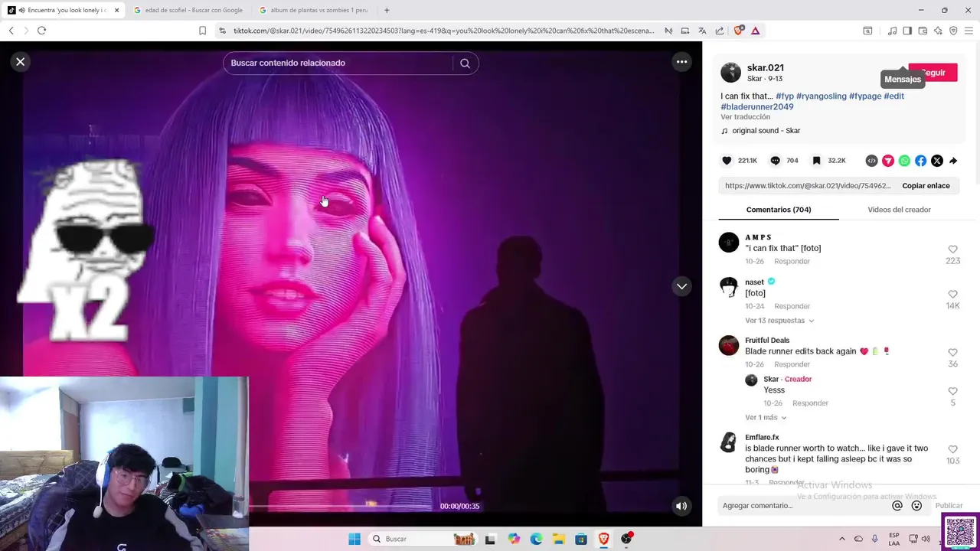Open the #fypage hashtag
The height and width of the screenshot is (551, 980).
(x=865, y=96)
